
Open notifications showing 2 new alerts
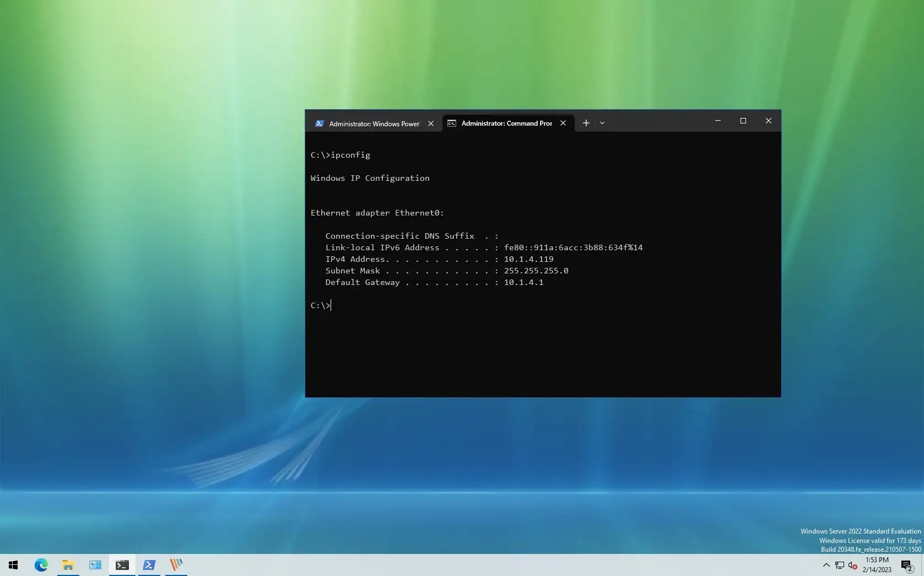pos(907,565)
